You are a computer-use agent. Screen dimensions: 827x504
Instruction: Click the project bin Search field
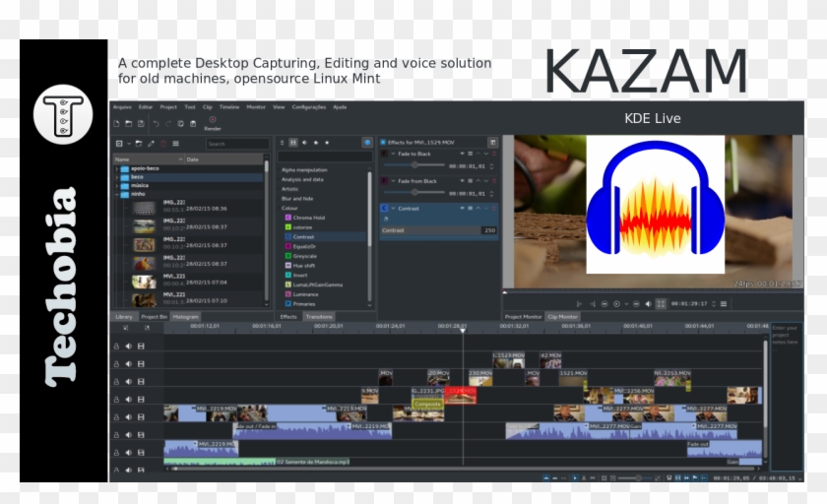click(236, 144)
